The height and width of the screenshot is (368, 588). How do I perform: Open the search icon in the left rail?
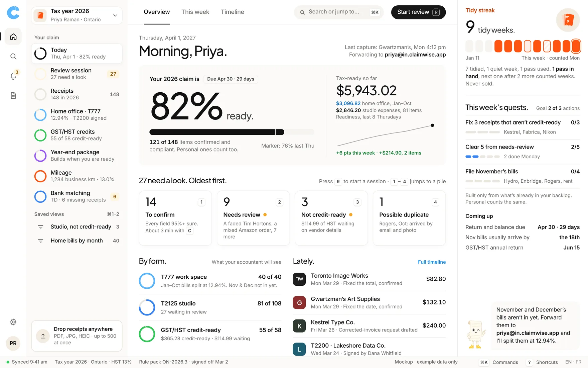tap(13, 56)
